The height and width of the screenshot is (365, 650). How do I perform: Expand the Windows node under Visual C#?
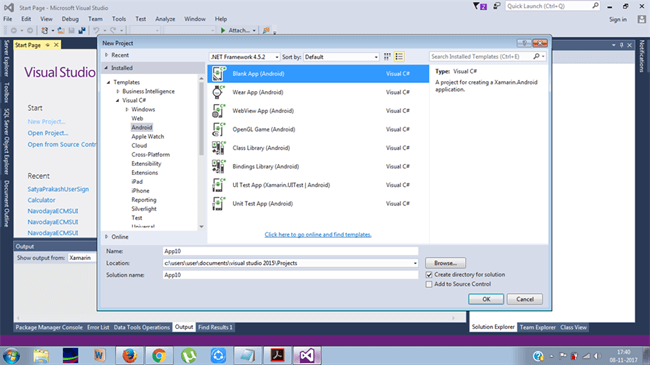[127, 110]
